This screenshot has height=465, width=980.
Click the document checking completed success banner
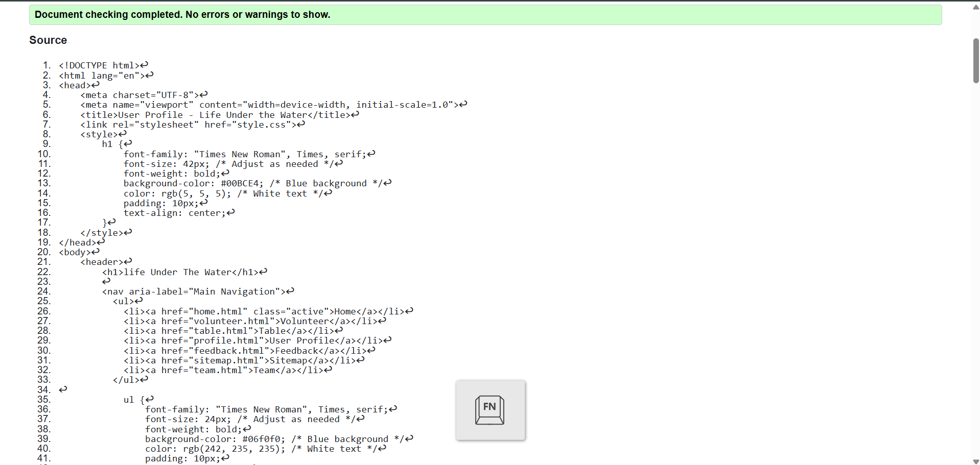coord(485,15)
